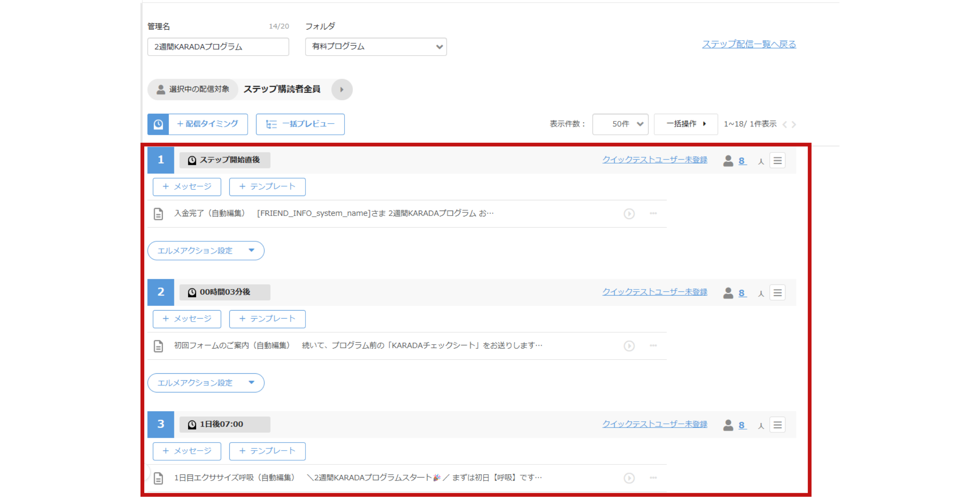Viewport: 980px width, 497px height.
Task: Click the 00時間03分後 timing label
Action: (225, 292)
